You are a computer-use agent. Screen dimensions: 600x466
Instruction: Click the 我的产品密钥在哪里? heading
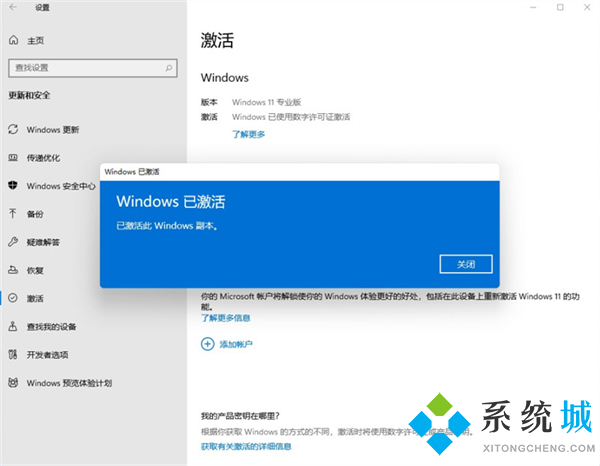click(240, 416)
